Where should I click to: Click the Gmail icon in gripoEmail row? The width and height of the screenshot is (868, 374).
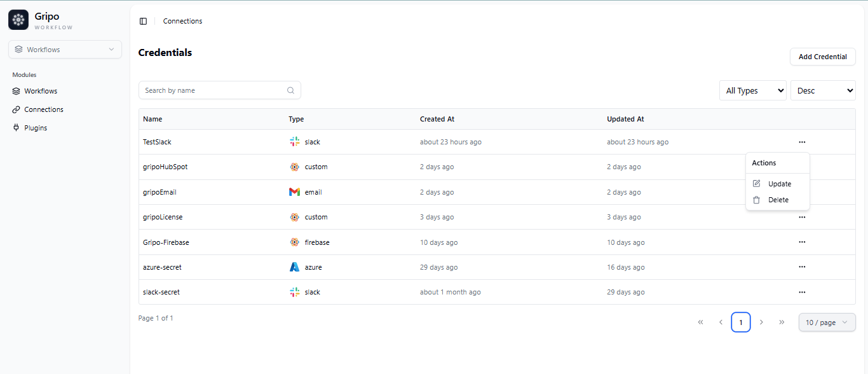[294, 192]
